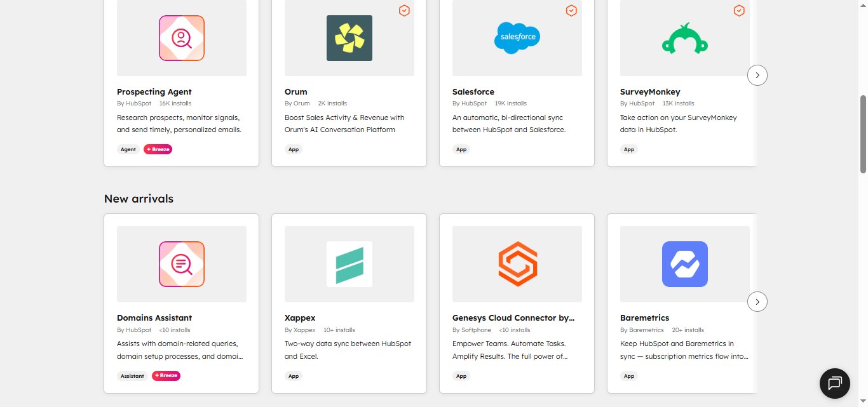Click the New arrivals heading
The width and height of the screenshot is (868, 407).
[139, 199]
